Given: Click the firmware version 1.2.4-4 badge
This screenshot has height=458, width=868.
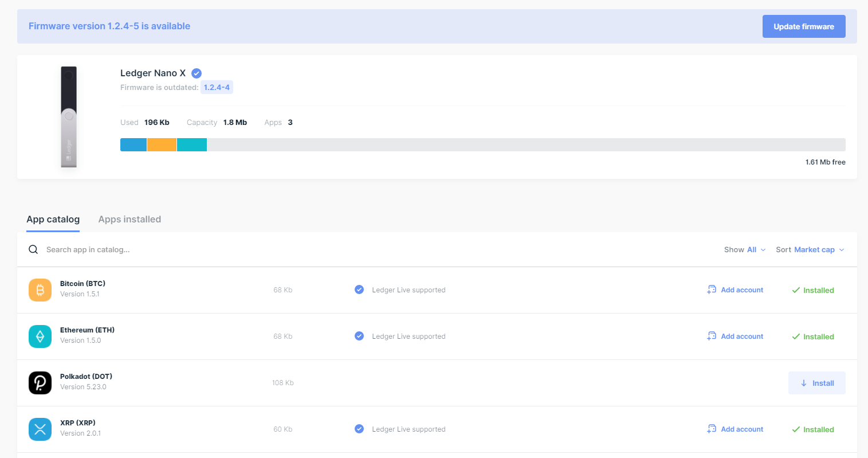Looking at the screenshot, I should [217, 88].
